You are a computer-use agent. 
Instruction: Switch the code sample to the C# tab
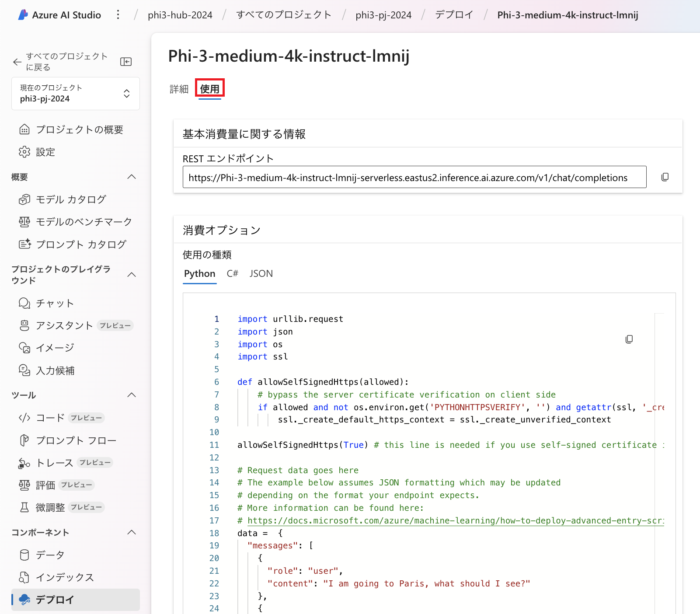pyautogui.click(x=232, y=274)
